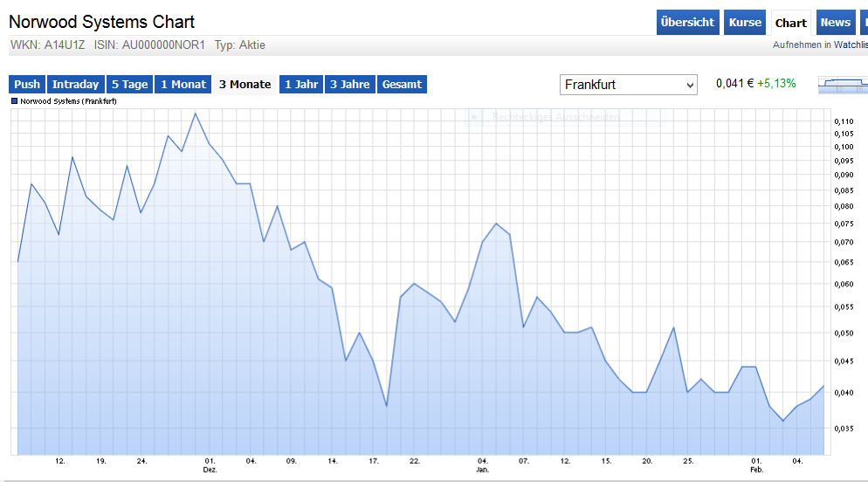View the 1 Jahr chart

pyautogui.click(x=300, y=85)
